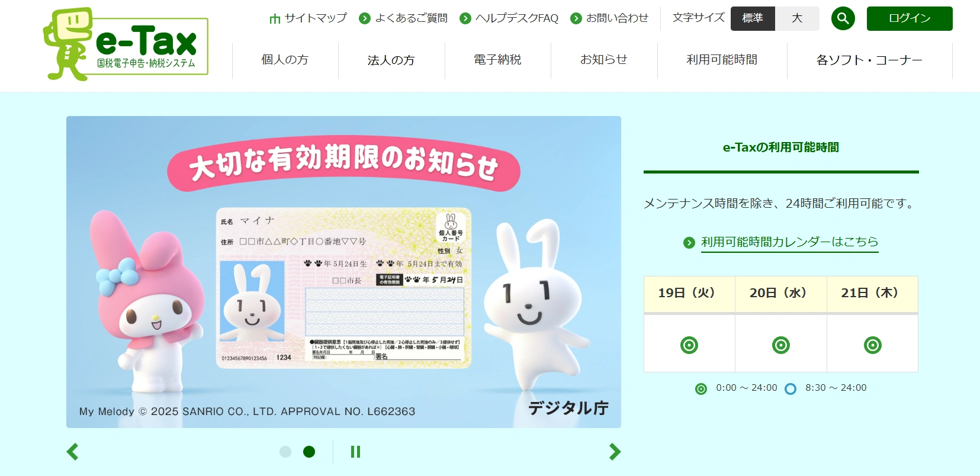Click the 19日（火） date header
980x476 pixels.
pyautogui.click(x=689, y=294)
